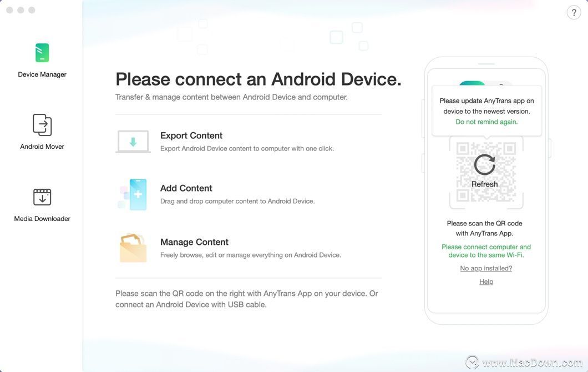
Task: Click the bottom 'connect an Android Device with USB cable' text
Action: pos(191,304)
